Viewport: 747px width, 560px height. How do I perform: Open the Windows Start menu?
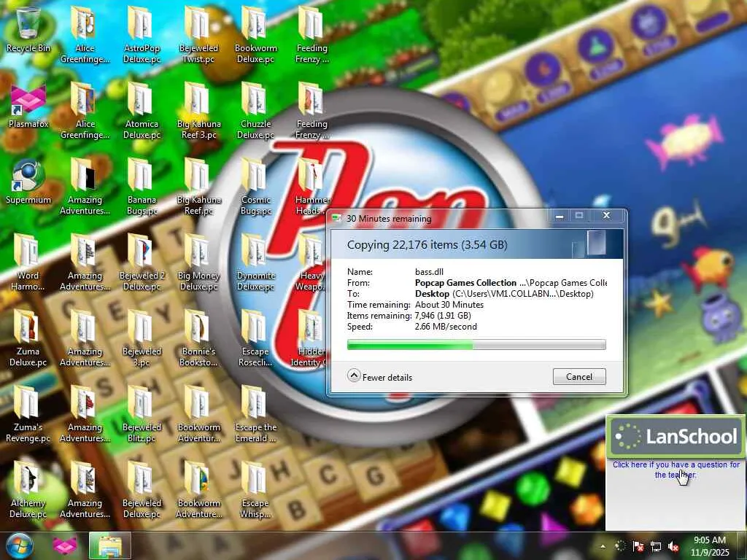(x=20, y=545)
